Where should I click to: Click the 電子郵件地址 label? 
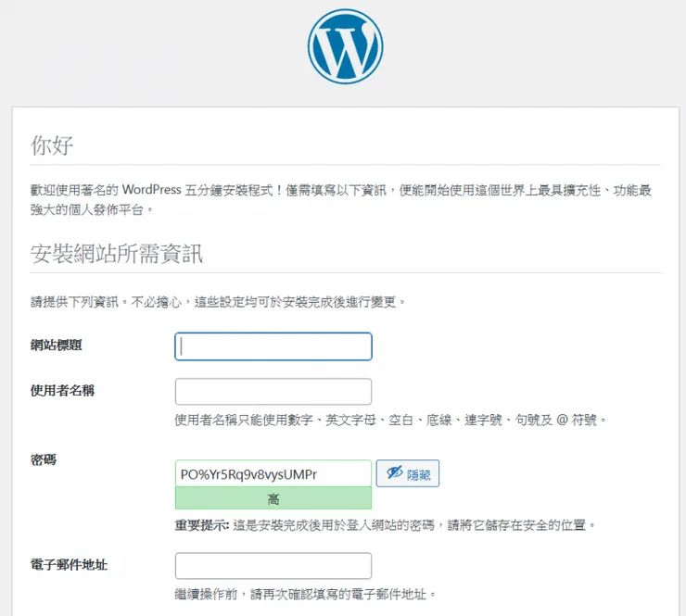pos(69,564)
